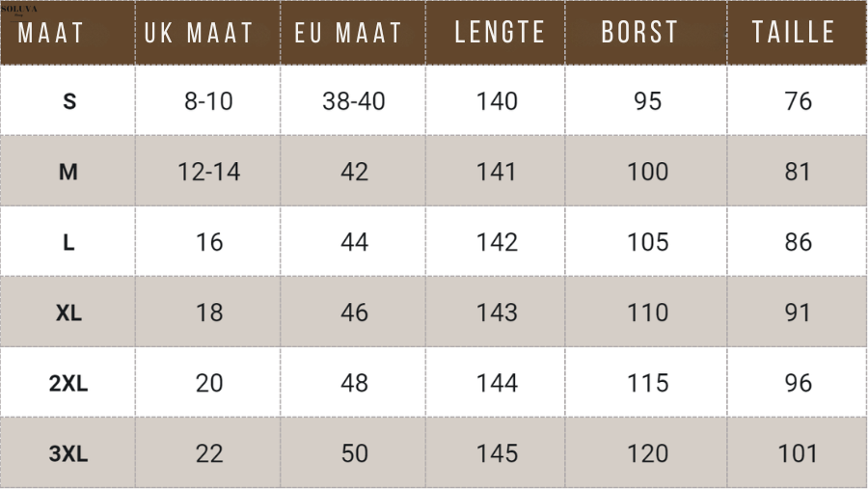Click the LENGTE column header
Image resolution: width=868 pixels, height=489 pixels.
click(500, 33)
